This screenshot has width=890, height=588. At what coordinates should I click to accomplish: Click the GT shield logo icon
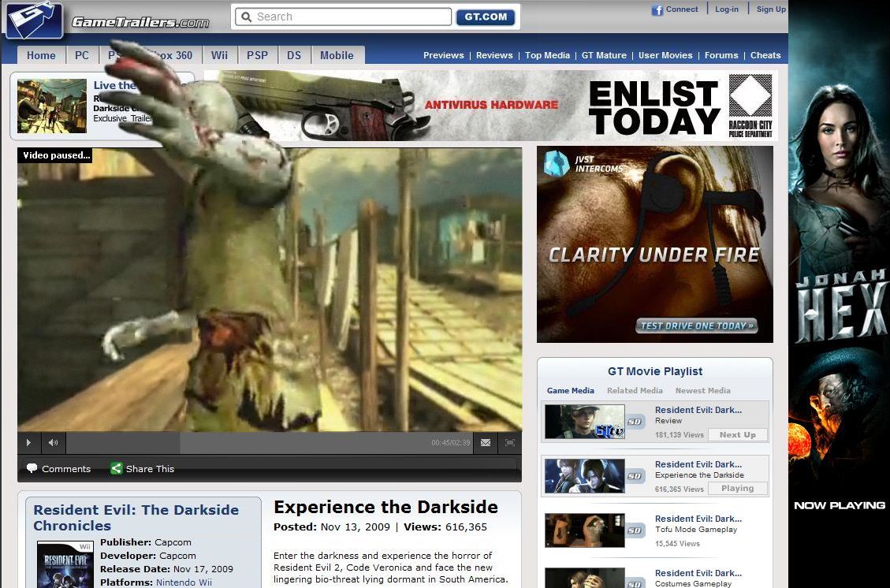tap(34, 20)
